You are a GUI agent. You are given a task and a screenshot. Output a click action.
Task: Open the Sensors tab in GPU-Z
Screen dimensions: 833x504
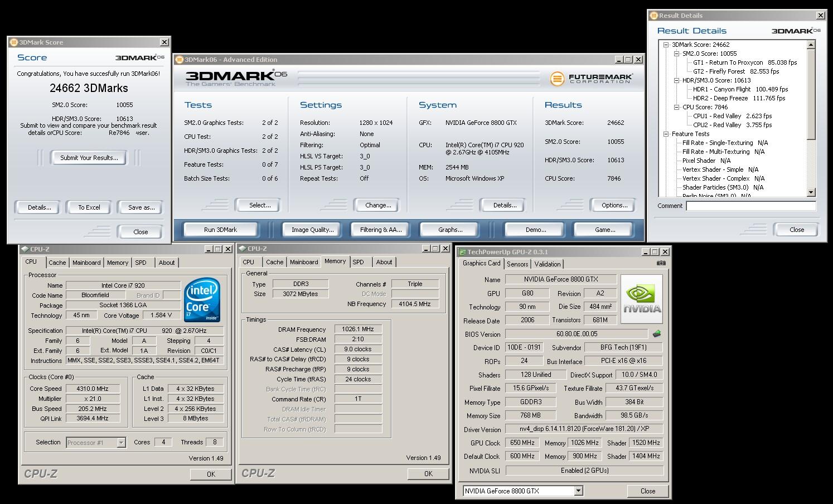[517, 264]
